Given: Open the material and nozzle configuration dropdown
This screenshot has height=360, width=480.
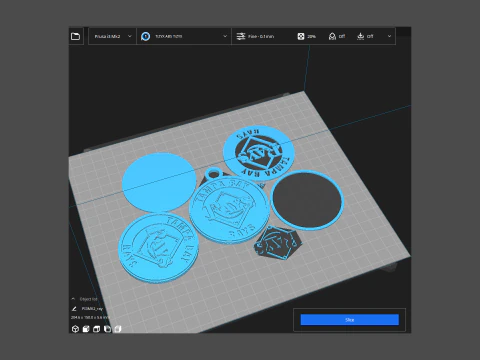Looking at the screenshot, I should [184, 36].
